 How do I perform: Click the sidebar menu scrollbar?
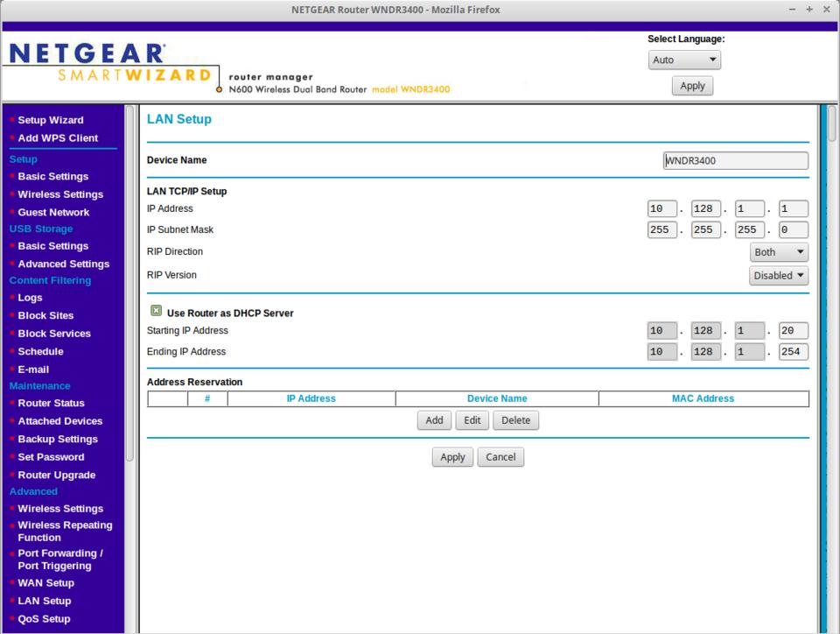point(130,280)
